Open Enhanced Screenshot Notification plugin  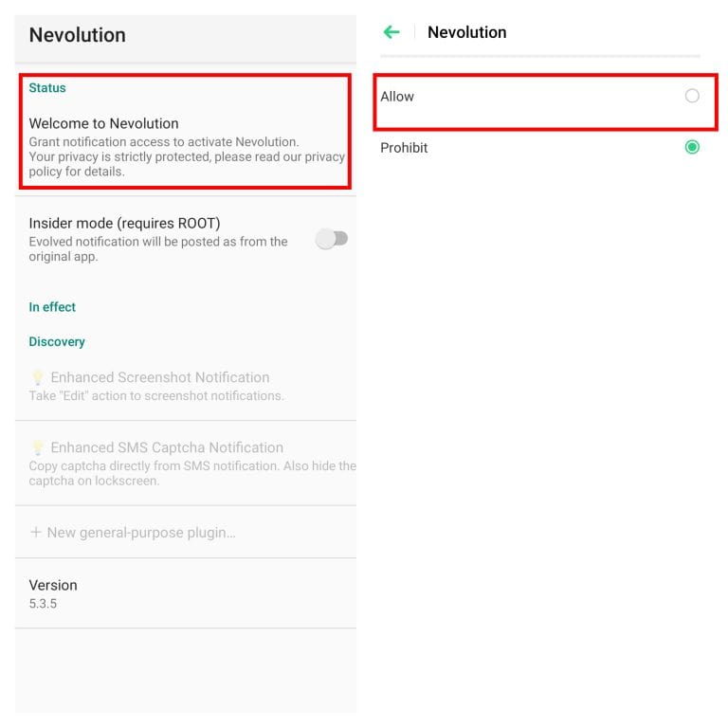point(159,377)
